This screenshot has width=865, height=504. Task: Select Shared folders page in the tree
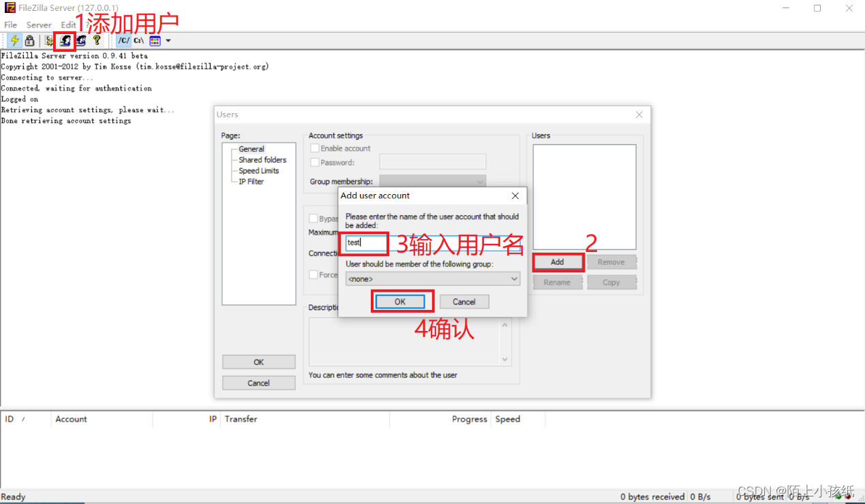262,159
